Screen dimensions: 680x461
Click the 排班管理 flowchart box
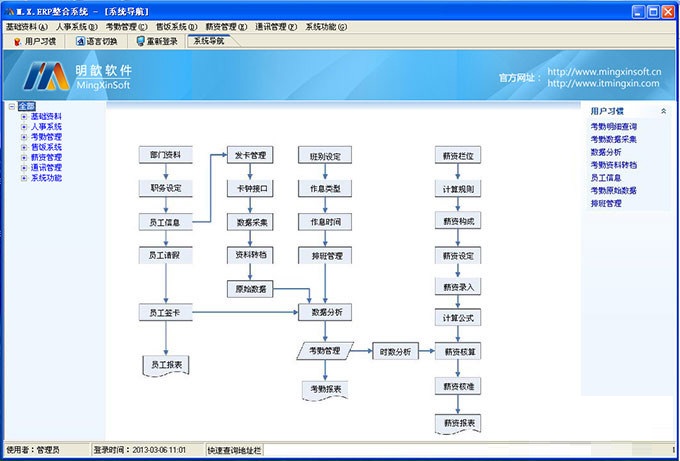pyautogui.click(x=325, y=255)
